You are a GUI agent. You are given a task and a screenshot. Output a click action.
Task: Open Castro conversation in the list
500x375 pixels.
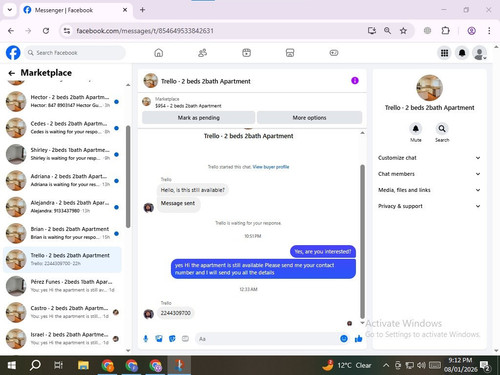pos(62,312)
